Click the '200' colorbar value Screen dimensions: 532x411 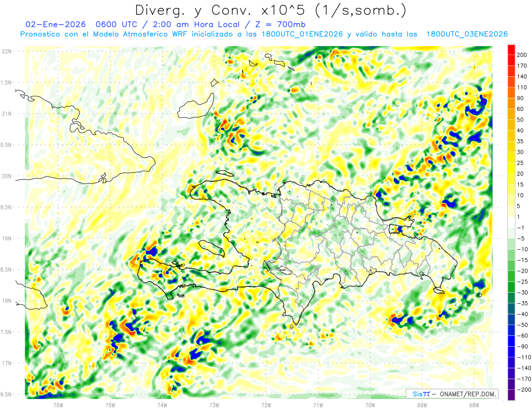tap(522, 55)
